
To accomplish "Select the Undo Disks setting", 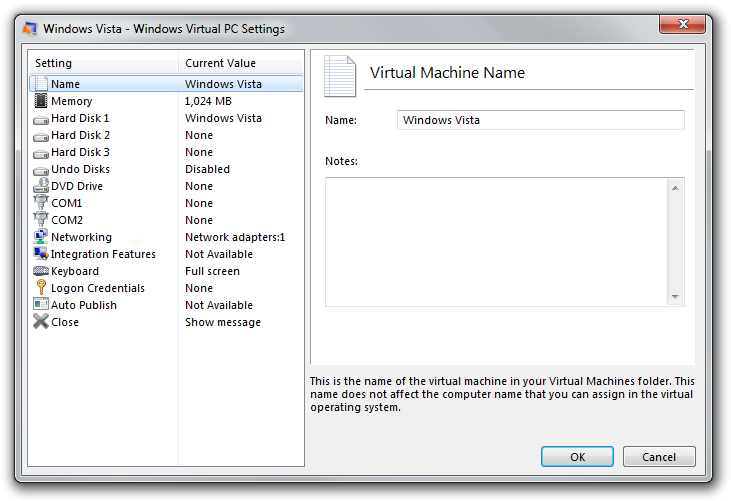I will tap(80, 169).
